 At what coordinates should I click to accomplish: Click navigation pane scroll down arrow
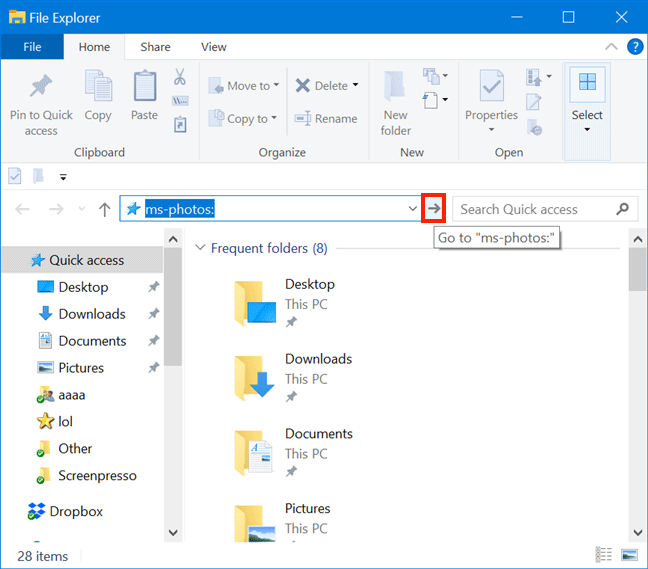point(173,532)
